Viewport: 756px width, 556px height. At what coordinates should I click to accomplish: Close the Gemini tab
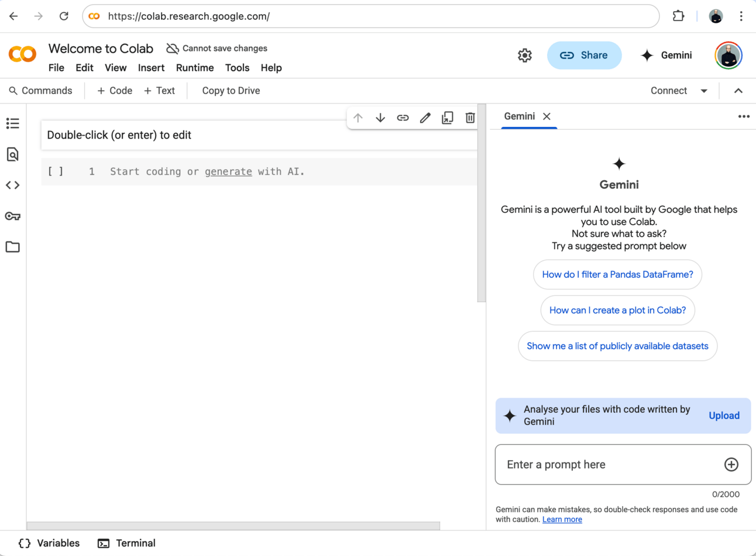547,116
